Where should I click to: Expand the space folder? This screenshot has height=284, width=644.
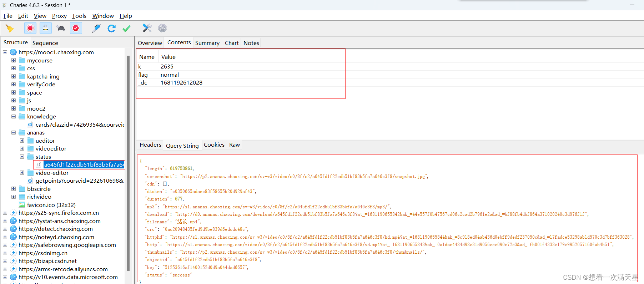(14, 92)
